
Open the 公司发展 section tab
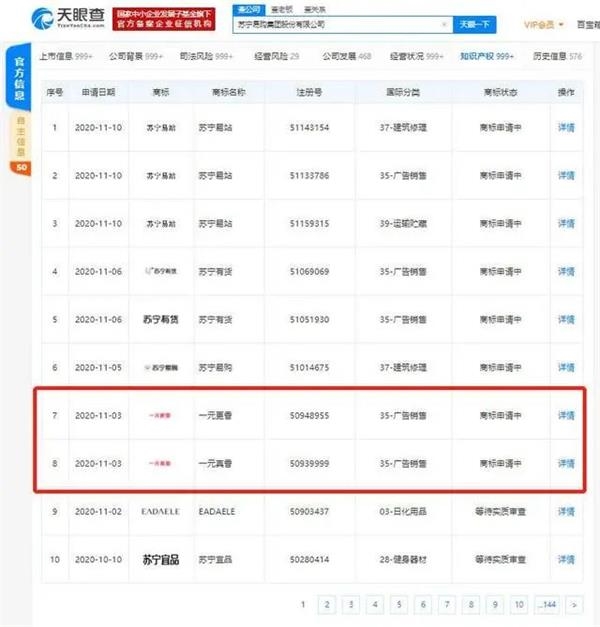[347, 56]
